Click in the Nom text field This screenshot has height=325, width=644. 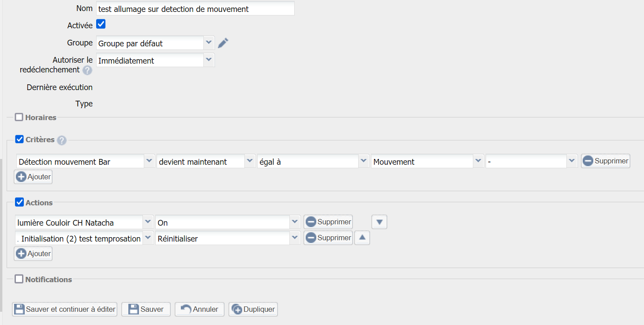tap(195, 8)
